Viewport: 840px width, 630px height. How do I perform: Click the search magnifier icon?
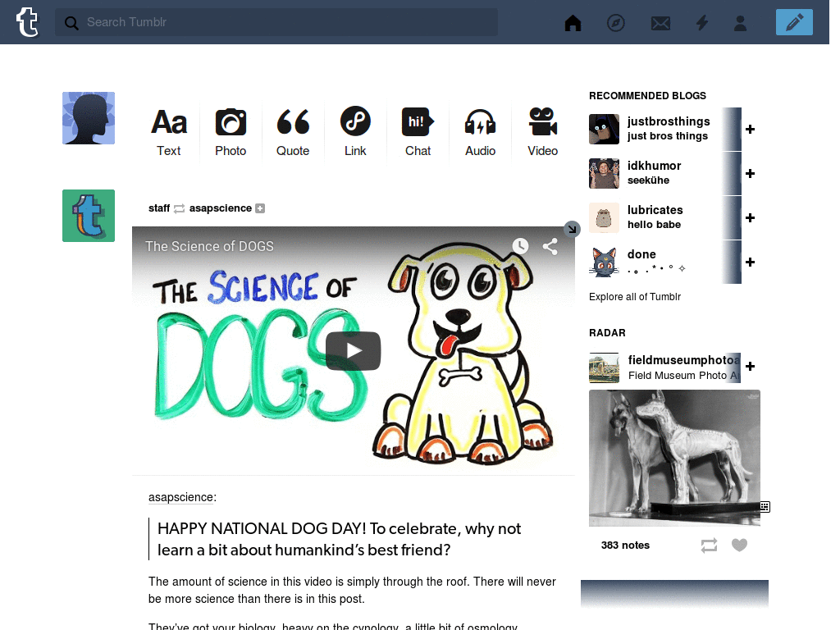[x=71, y=22]
